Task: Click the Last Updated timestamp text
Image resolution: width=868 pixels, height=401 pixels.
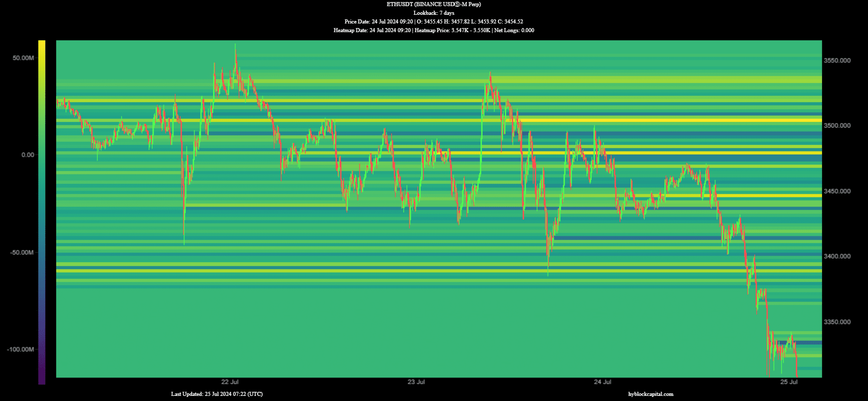Action: point(217,394)
